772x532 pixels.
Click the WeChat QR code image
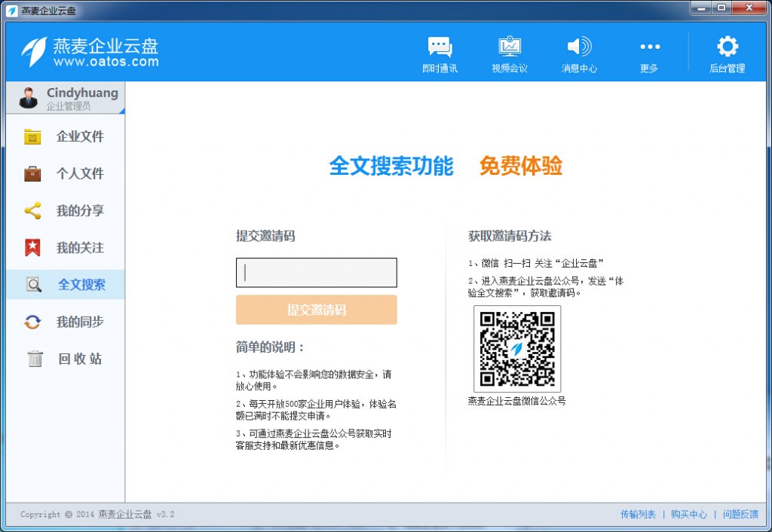pyautogui.click(x=519, y=348)
